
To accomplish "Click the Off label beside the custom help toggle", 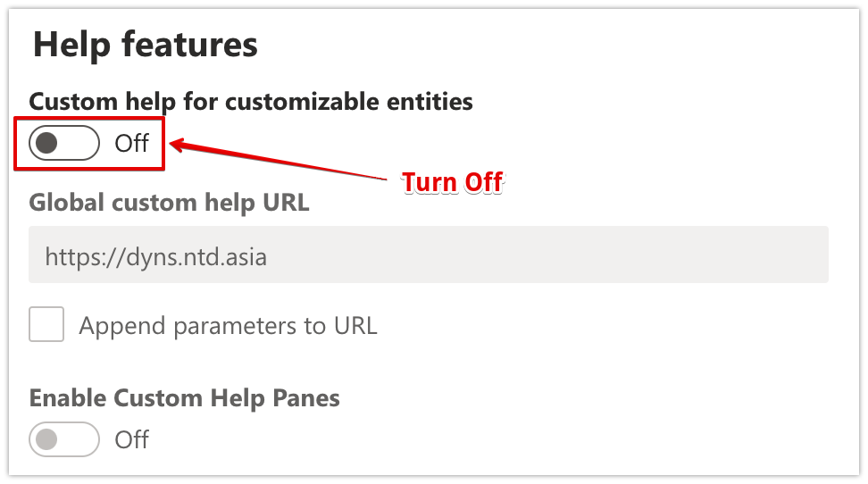I will [131, 143].
